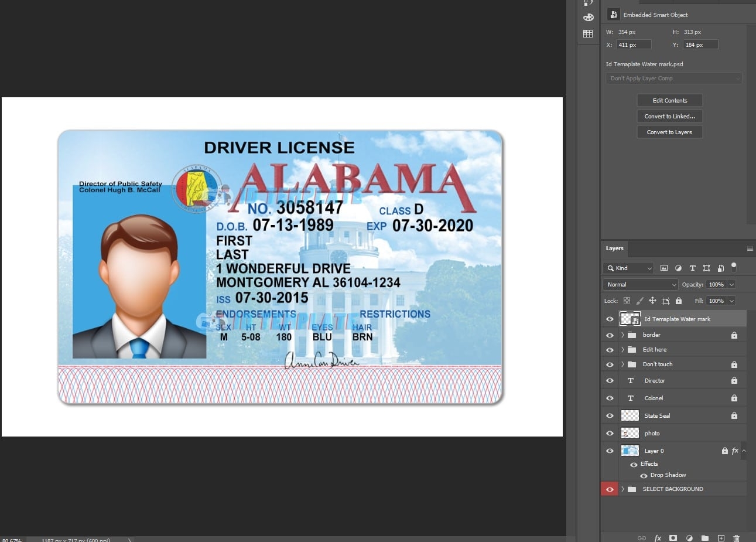Image resolution: width=756 pixels, height=542 pixels.
Task: Open the Color panel palette icon
Action: coord(588,18)
